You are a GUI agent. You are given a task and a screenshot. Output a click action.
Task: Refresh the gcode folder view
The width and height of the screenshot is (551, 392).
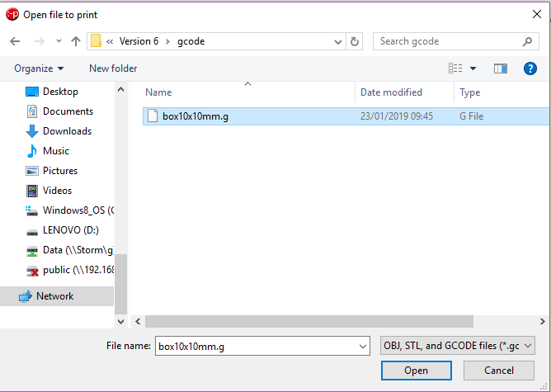click(x=355, y=41)
